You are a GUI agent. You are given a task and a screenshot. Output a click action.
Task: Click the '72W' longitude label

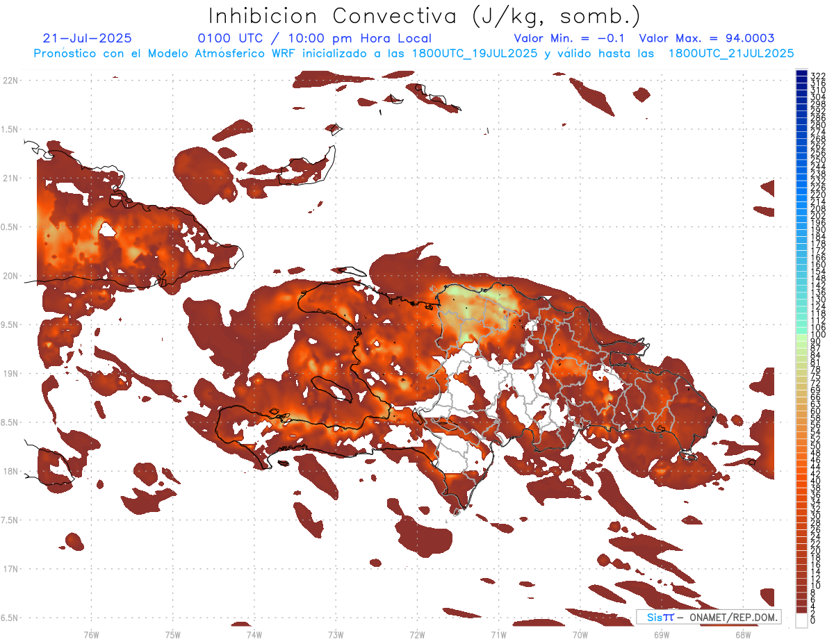(x=417, y=634)
